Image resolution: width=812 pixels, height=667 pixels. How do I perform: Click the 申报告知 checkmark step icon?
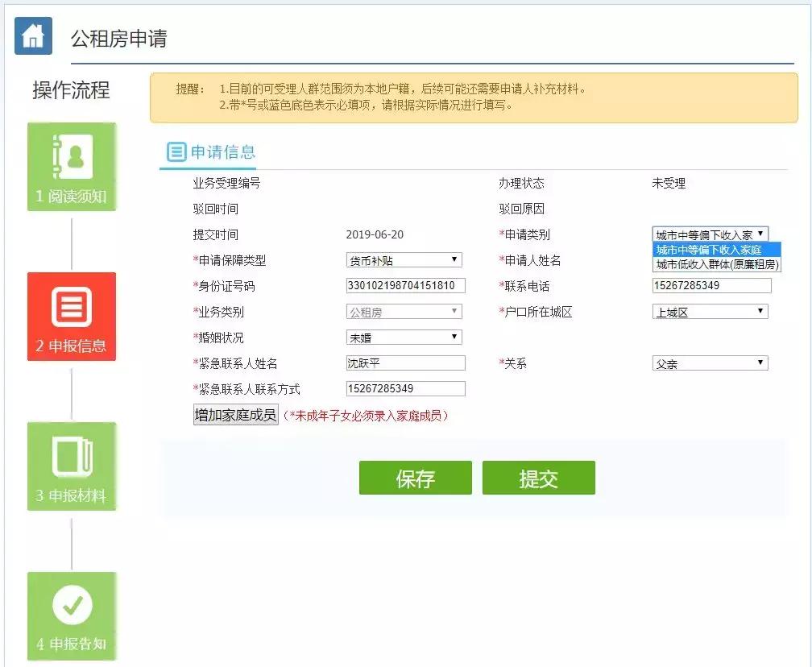click(x=72, y=615)
